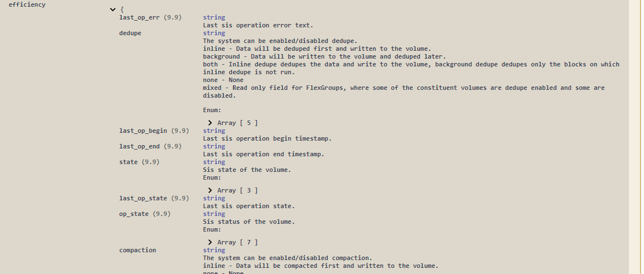This screenshot has width=644, height=274.
Task: Click the compaction property name
Action: [x=137, y=251]
